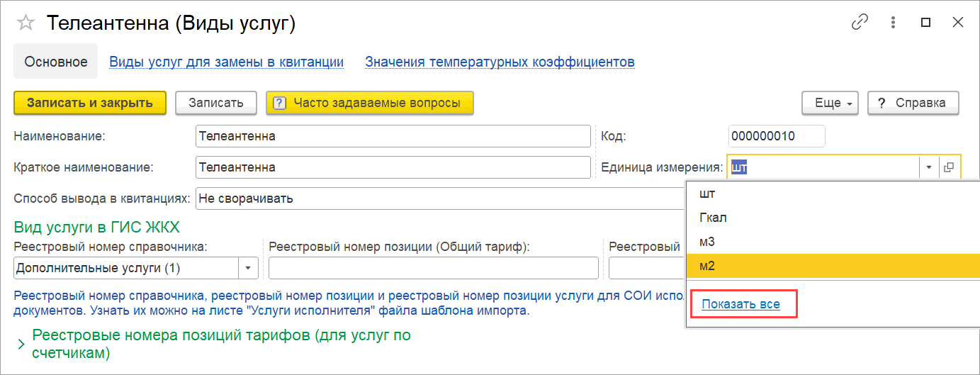Open Виды услуг для замены в квитанции
Image resolution: width=980 pixels, height=375 pixels.
(226, 62)
